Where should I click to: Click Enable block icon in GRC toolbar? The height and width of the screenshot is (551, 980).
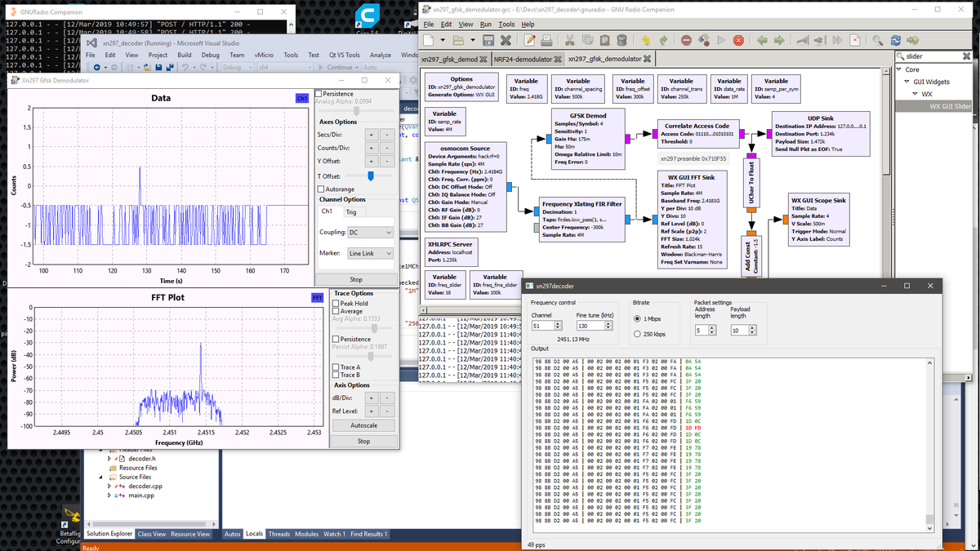802,40
